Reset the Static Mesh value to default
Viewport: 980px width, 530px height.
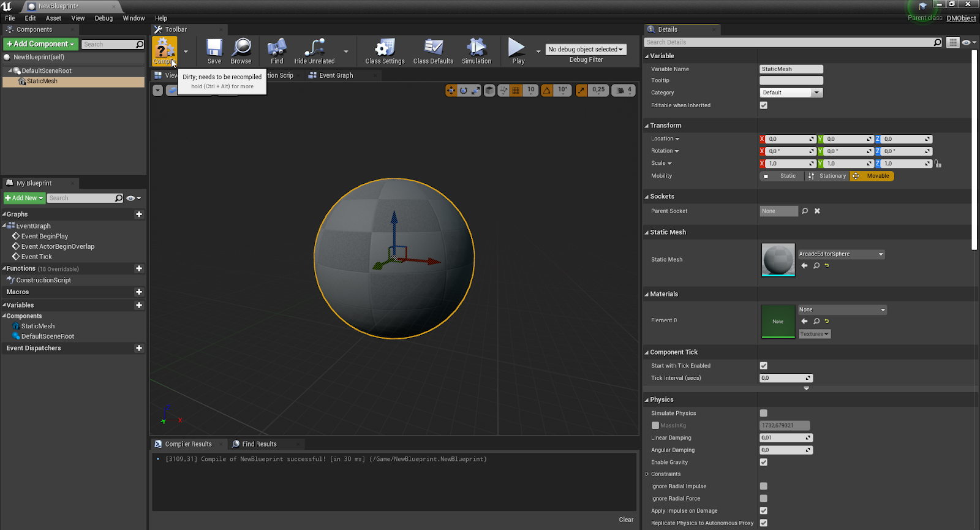(x=827, y=265)
